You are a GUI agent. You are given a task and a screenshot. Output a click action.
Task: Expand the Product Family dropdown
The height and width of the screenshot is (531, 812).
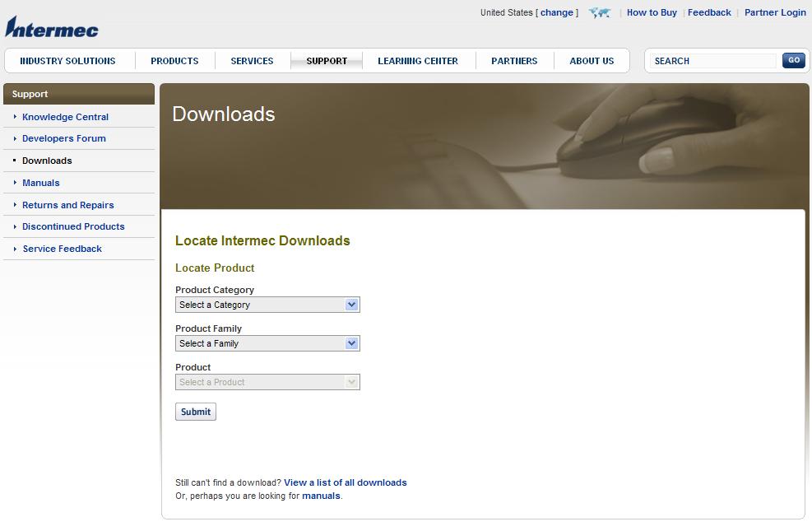[267, 343]
